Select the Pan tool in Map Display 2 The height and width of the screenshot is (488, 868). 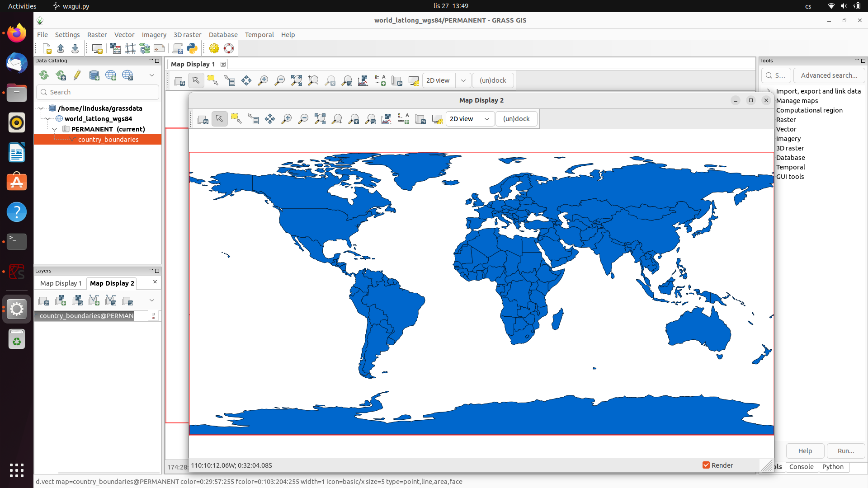tap(269, 119)
